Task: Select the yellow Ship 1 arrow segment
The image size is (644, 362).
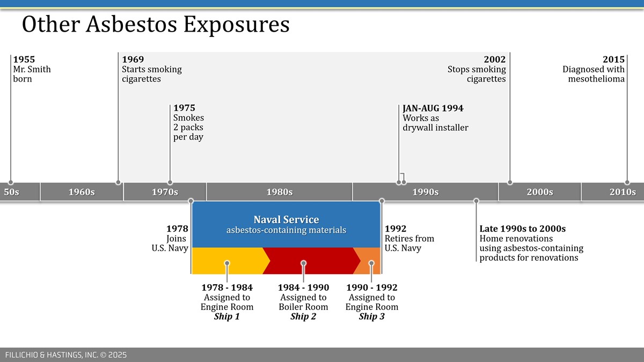Action: [x=227, y=261]
